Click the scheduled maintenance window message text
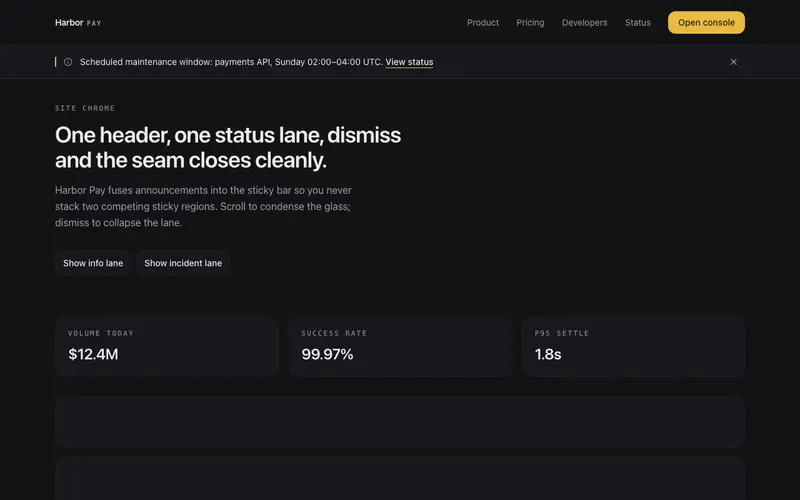The image size is (800, 500). pyautogui.click(x=231, y=62)
